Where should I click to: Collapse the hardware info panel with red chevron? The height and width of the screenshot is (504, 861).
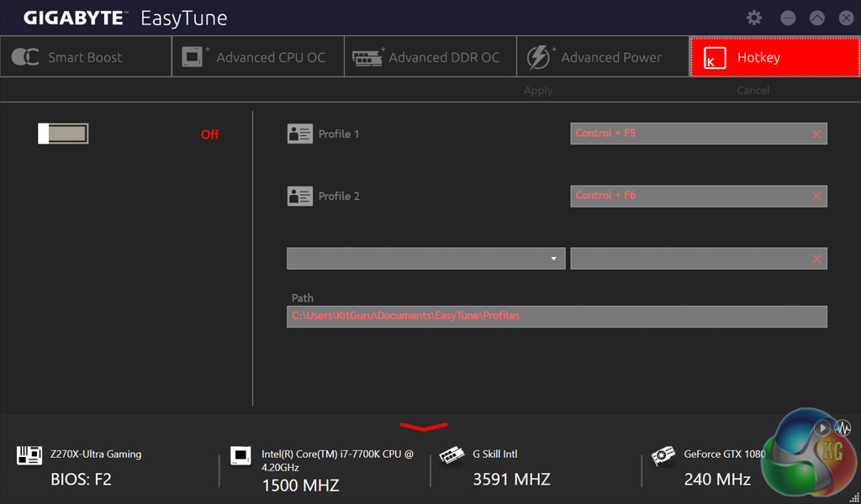coord(424,427)
